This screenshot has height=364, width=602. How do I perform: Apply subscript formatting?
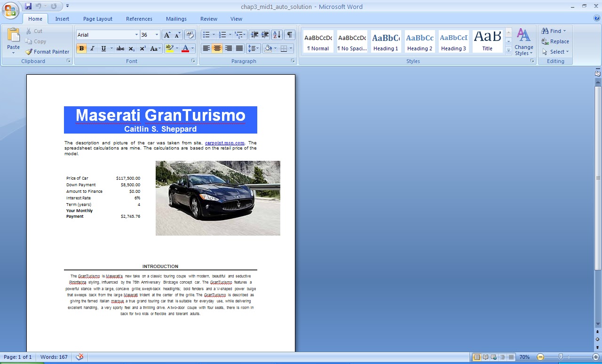click(132, 48)
